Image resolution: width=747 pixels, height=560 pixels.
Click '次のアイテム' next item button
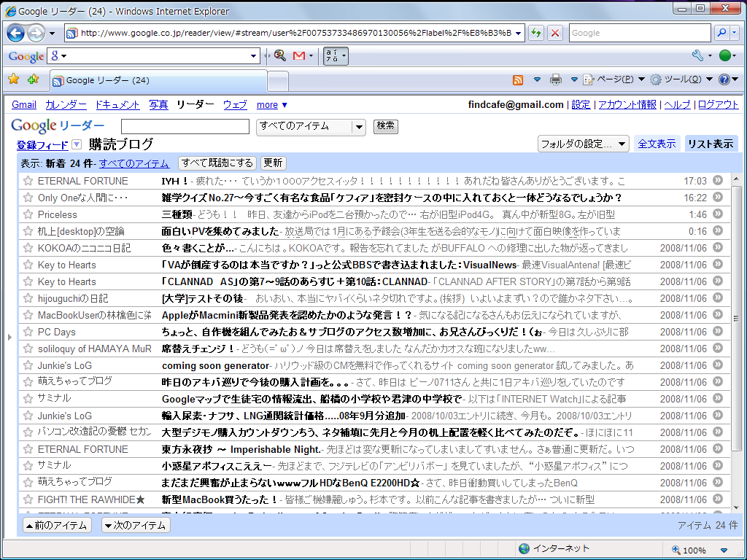click(136, 525)
